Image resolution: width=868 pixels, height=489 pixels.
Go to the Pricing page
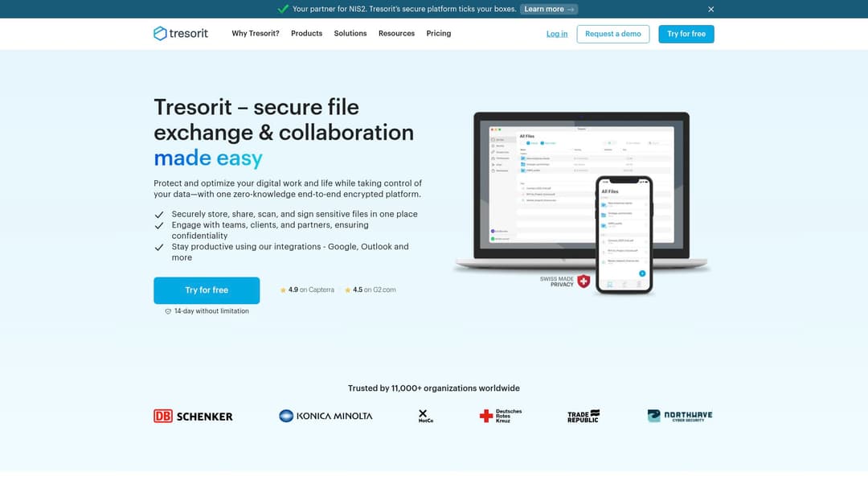(x=439, y=33)
